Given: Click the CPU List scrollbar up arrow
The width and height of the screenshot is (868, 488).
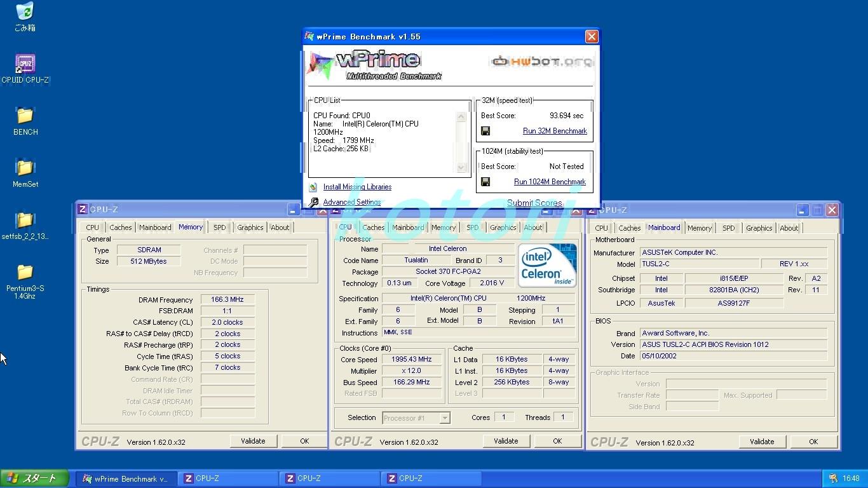Looking at the screenshot, I should coord(461,117).
